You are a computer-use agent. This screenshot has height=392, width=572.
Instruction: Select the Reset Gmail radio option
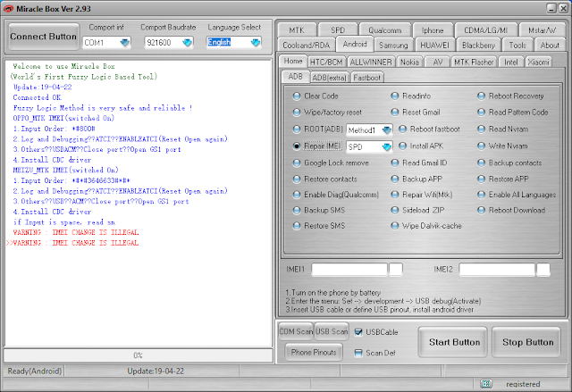pos(395,113)
